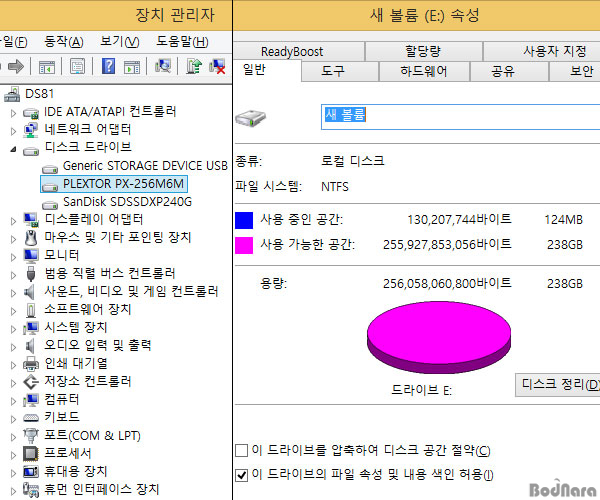Click the show/hide console tree icon

pyautogui.click(x=47, y=67)
